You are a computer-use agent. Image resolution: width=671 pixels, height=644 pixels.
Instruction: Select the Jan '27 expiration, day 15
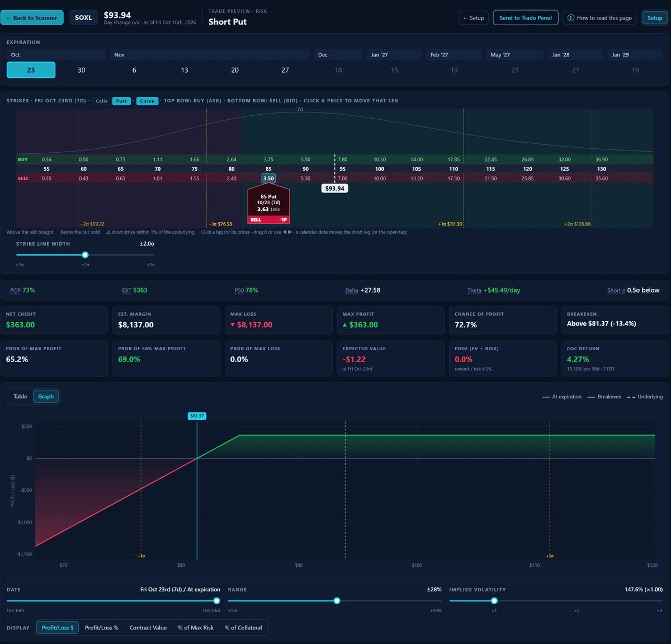tap(394, 70)
